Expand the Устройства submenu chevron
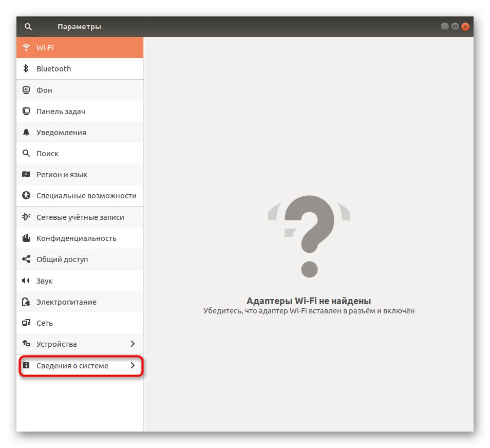 (133, 344)
